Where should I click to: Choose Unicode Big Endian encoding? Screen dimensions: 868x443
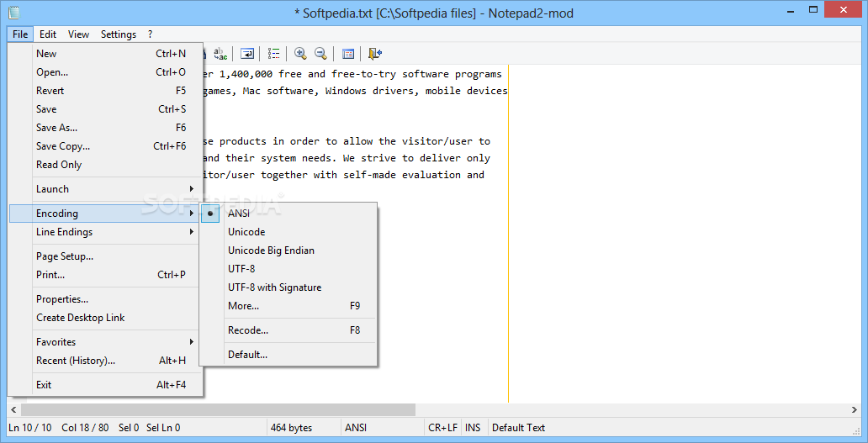pos(288,251)
